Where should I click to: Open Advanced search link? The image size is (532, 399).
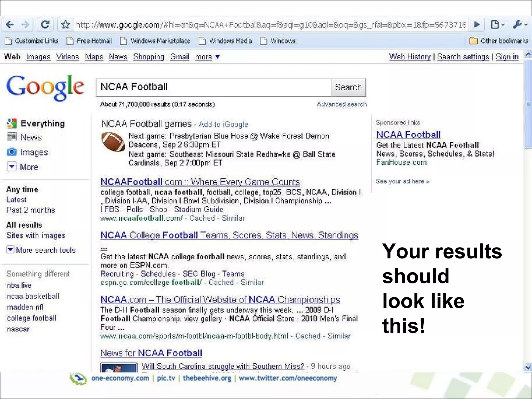[x=342, y=104]
